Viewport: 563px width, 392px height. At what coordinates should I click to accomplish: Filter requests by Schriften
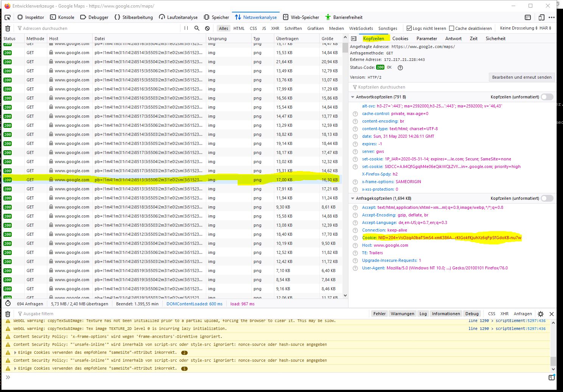293,28
